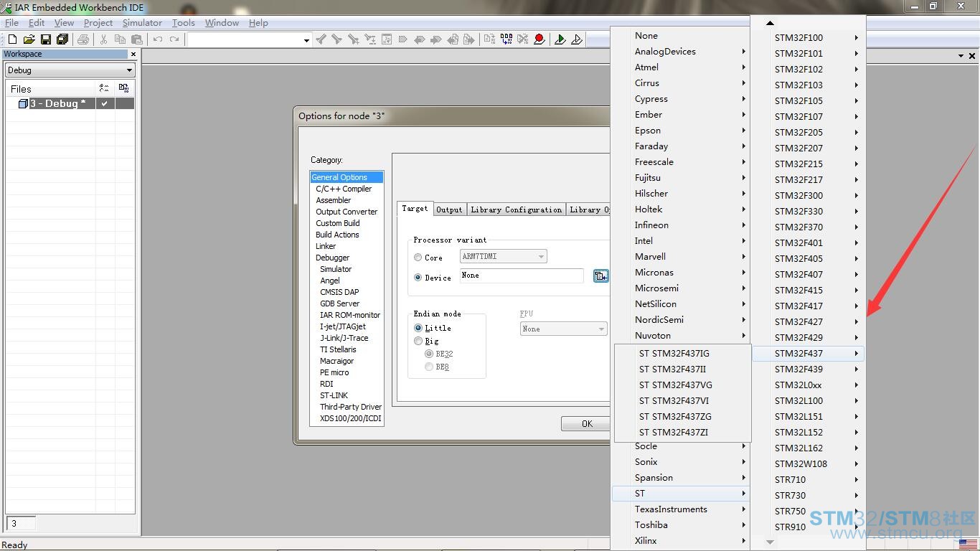Click the Redo arrow icon

[174, 39]
